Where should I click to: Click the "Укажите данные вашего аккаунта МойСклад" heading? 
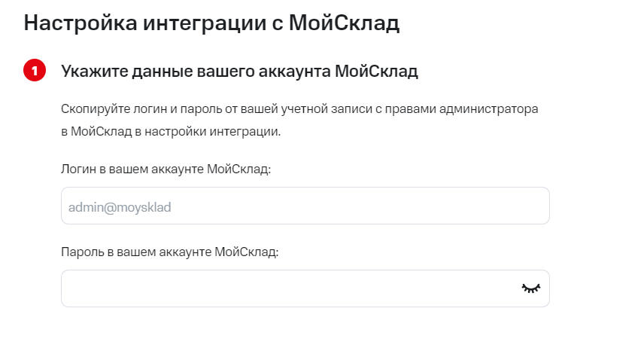click(239, 72)
